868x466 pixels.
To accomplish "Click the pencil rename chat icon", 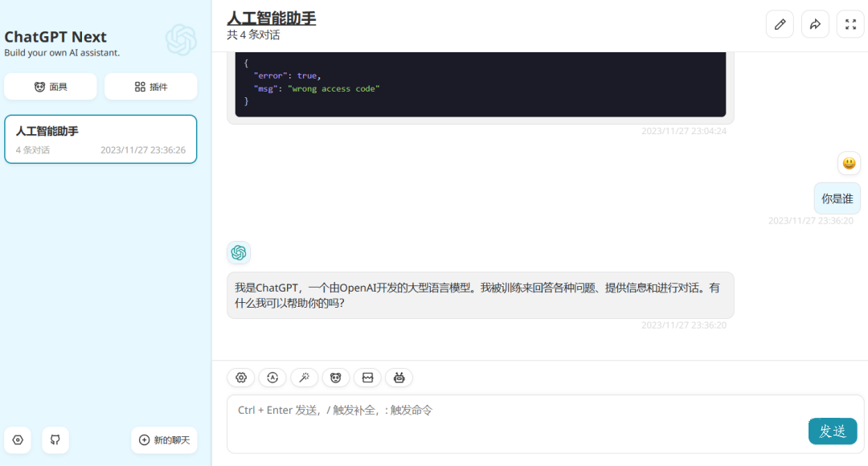I will [780, 24].
